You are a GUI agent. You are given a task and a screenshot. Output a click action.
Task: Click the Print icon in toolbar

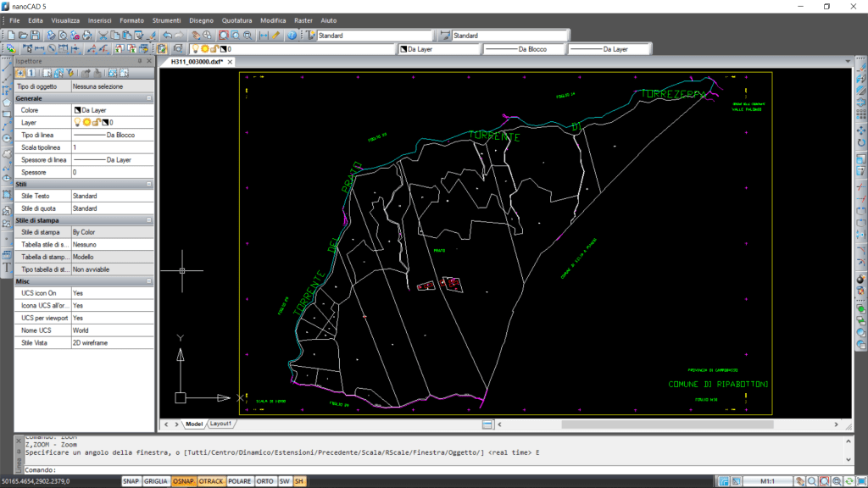51,36
